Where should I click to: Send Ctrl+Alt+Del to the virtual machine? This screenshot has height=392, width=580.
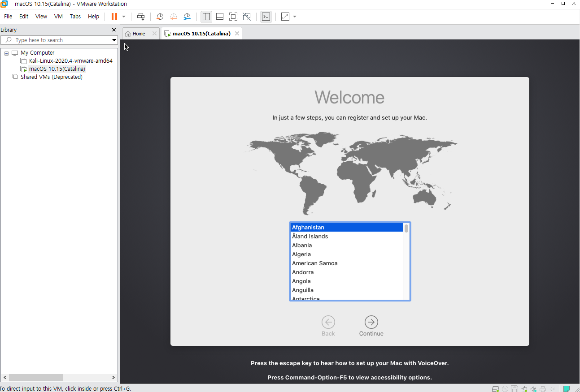141,17
